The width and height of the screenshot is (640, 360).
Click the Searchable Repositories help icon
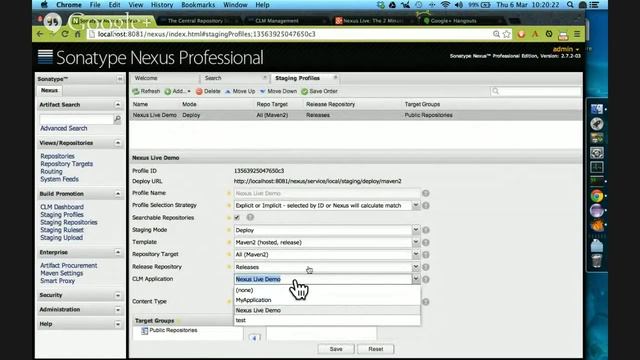click(x=250, y=218)
